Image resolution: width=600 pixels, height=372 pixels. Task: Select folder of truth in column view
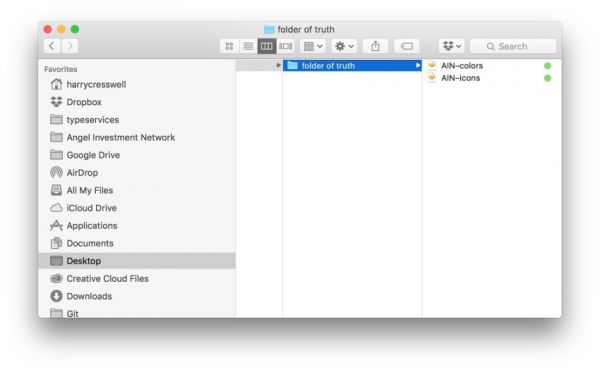pyautogui.click(x=352, y=66)
